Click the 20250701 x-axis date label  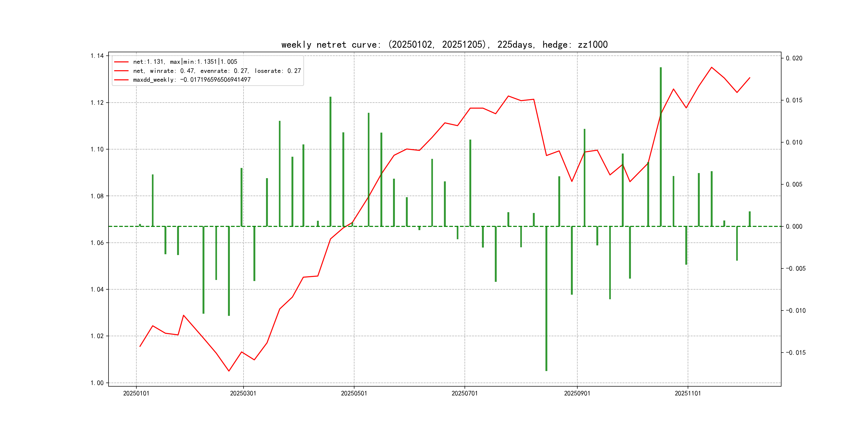(464, 393)
